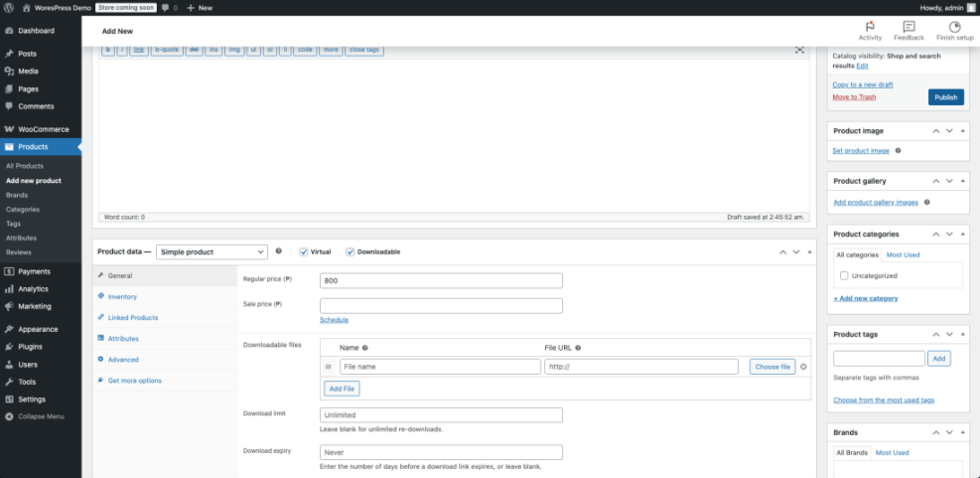Click the Add File button
This screenshot has height=478, width=980.
[x=342, y=389]
